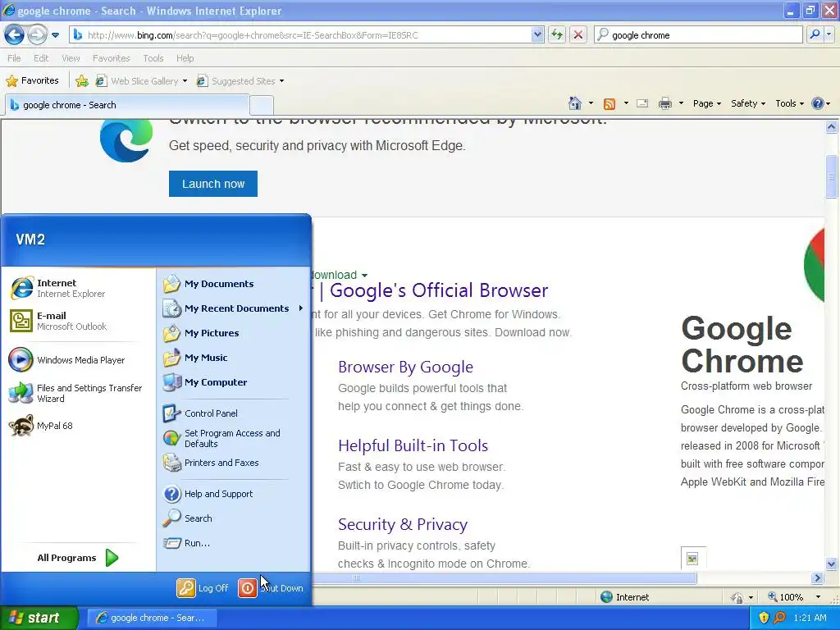Image resolution: width=840 pixels, height=630 pixels.
Task: Open Control Panel
Action: [234, 413]
